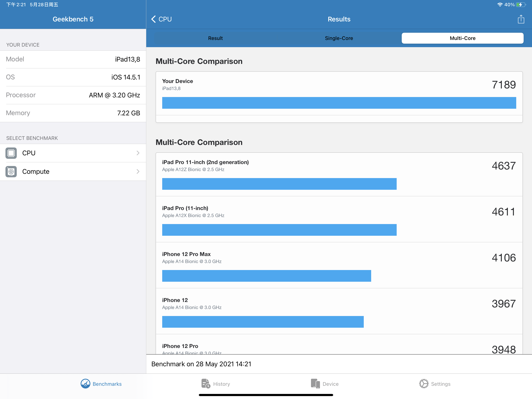
Task: Tap the iPhone 12 Pro Max title
Action: [186, 254]
